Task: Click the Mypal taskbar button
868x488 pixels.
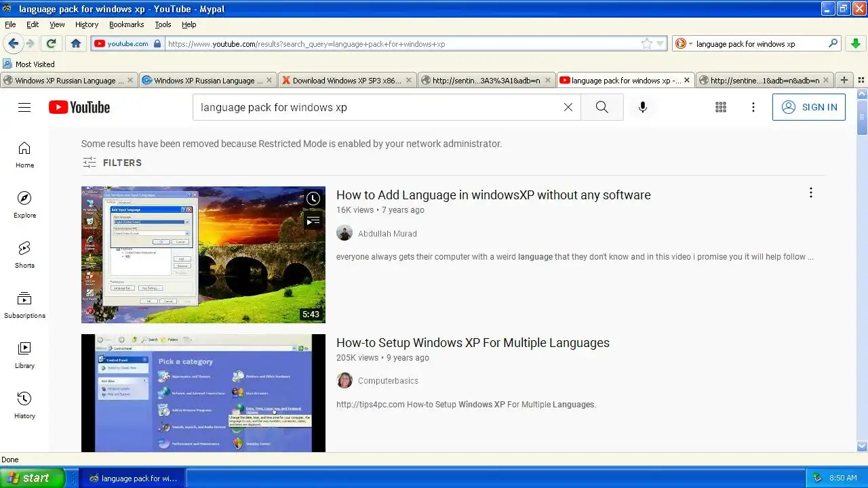Action: (x=132, y=479)
